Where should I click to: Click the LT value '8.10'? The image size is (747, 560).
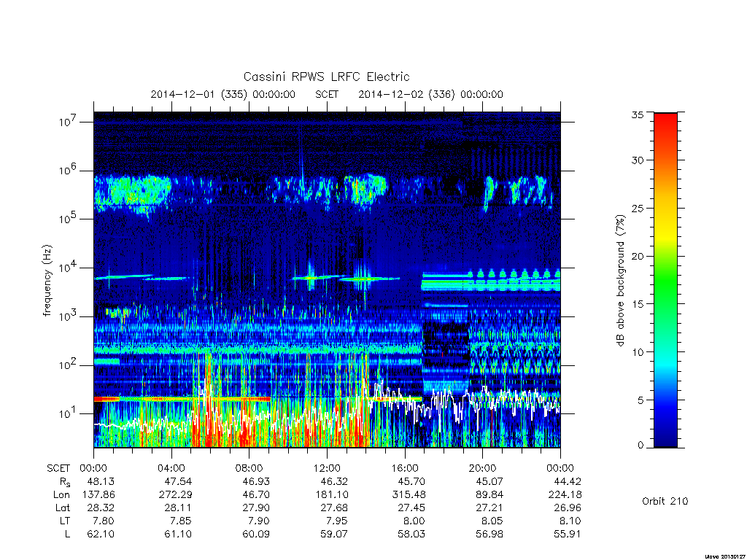click(570, 521)
